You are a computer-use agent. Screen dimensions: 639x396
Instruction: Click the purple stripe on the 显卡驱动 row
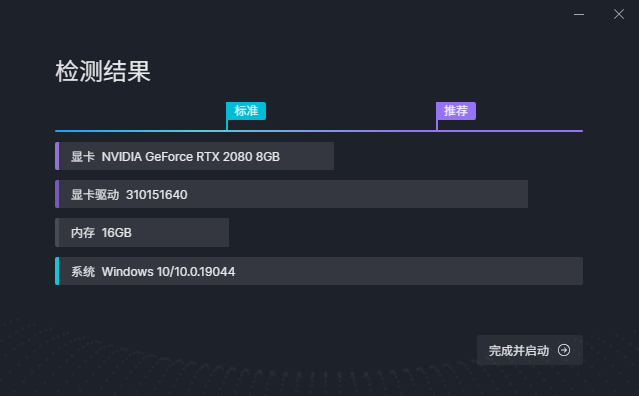point(57,194)
